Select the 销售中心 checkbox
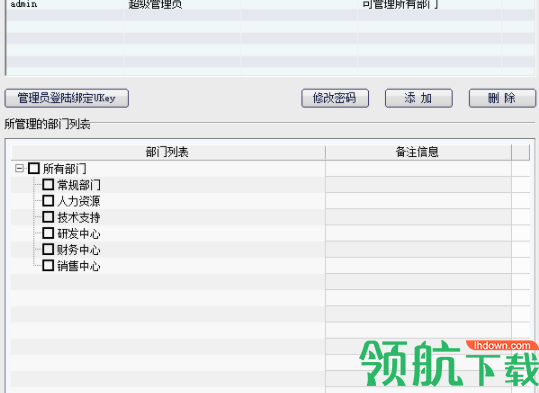Screen dimensions: 539x393 [x=48, y=265]
